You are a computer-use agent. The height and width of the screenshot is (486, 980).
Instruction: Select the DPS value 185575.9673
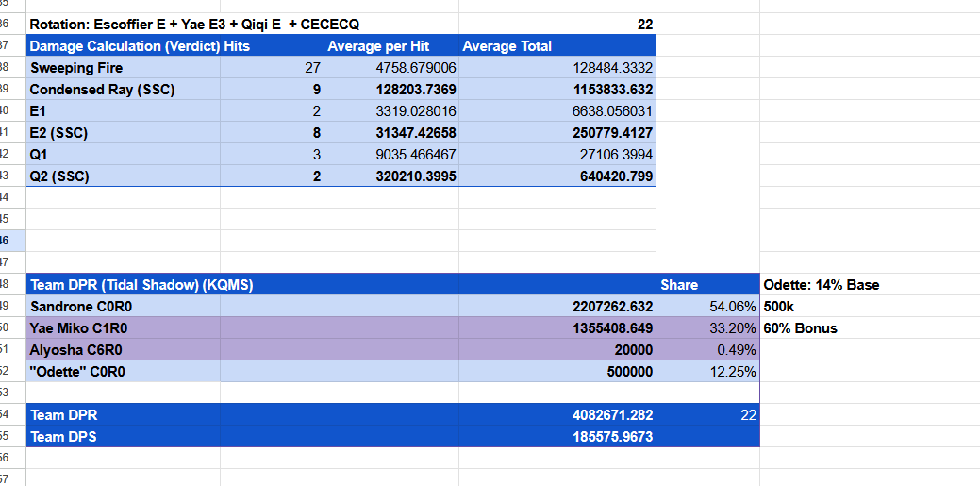click(x=556, y=436)
